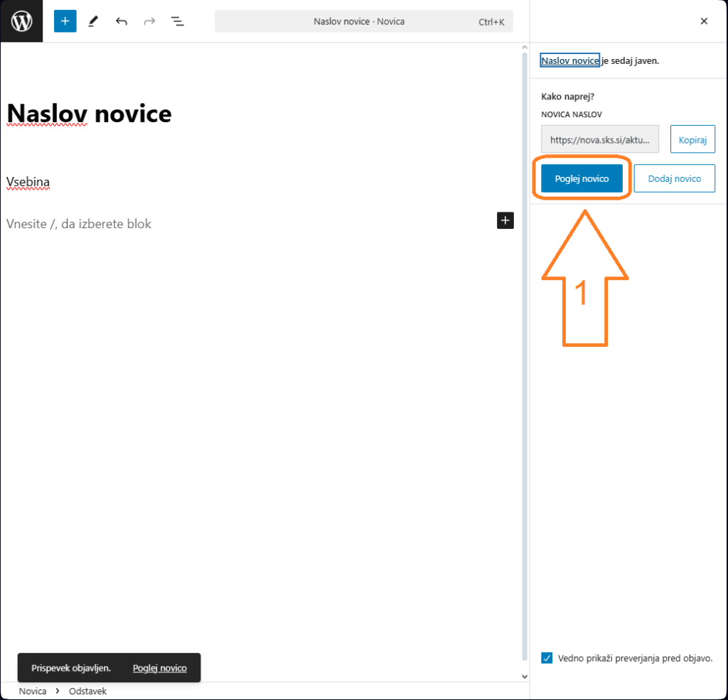This screenshot has height=700, width=728.
Task: Select the pencil Tools icon
Action: pos(93,21)
